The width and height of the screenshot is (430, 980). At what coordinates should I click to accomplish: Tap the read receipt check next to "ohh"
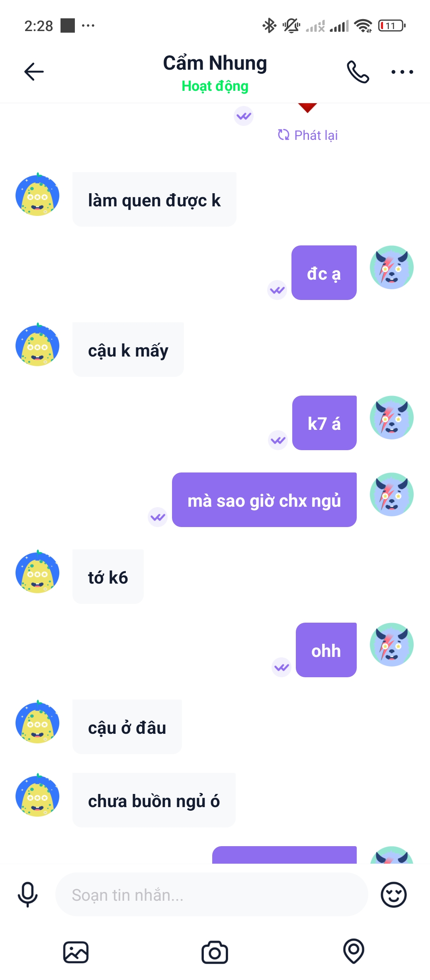pos(281,667)
